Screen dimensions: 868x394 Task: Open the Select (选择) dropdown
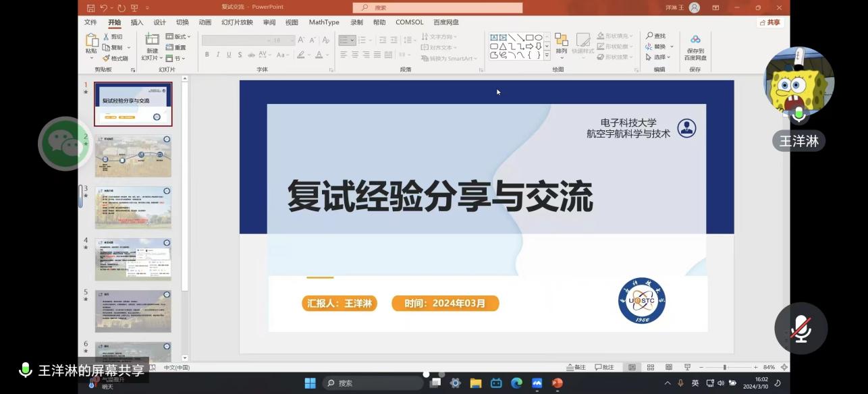(656, 57)
